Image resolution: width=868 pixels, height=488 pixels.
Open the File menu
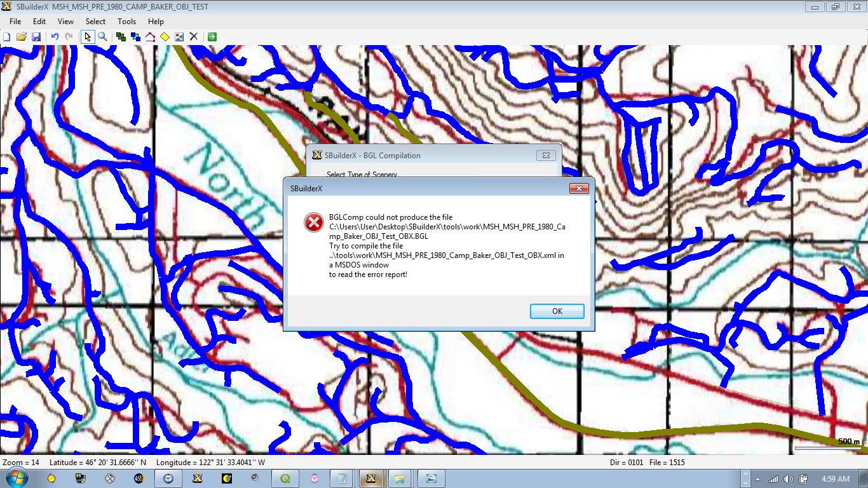(15, 22)
